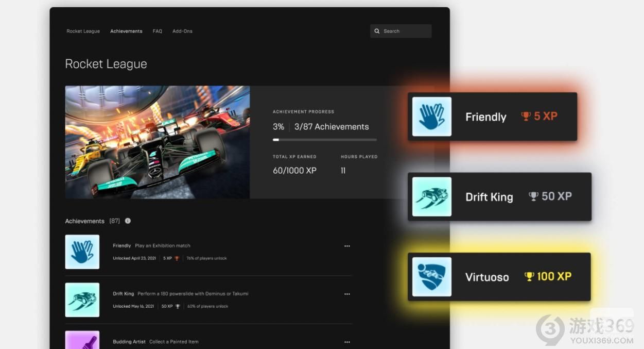Open the three-dot menu for the Friendly row
Screen dimensions: 644x349
[347, 246]
